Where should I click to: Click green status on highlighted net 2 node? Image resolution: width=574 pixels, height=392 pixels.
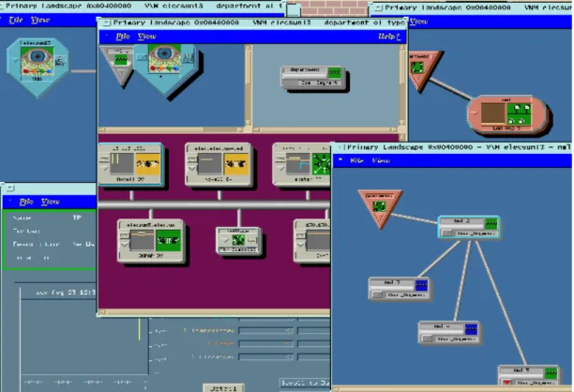point(491,222)
